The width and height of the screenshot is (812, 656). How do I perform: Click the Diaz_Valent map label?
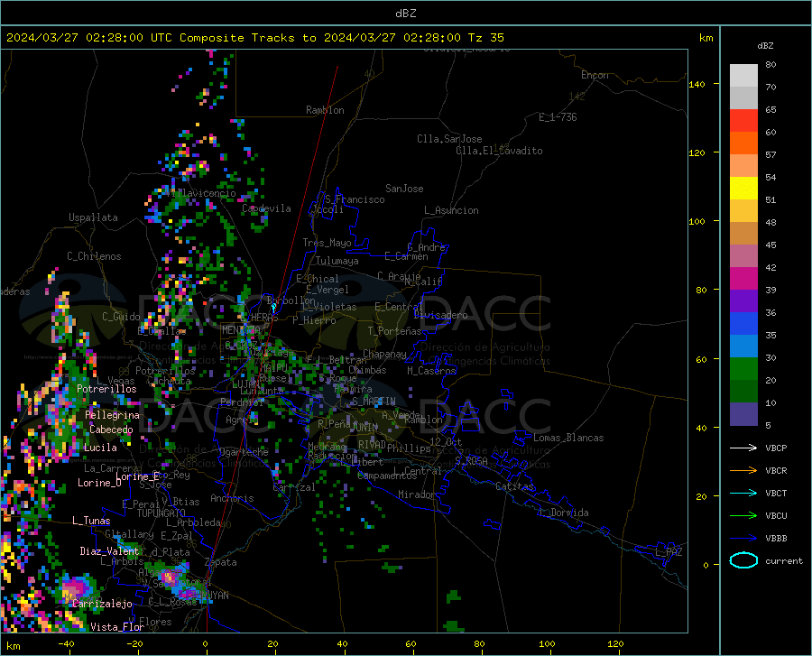coord(109,551)
